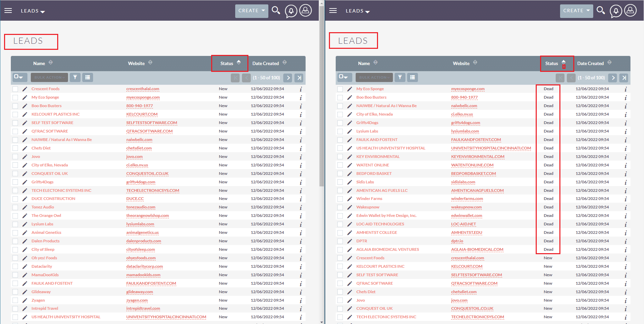644x324 pixels.
Task: Show info for DPTR row in right window
Action: click(x=625, y=241)
